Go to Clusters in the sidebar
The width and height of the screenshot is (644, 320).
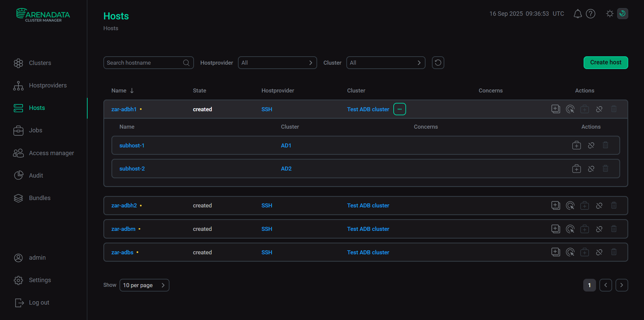[40, 63]
